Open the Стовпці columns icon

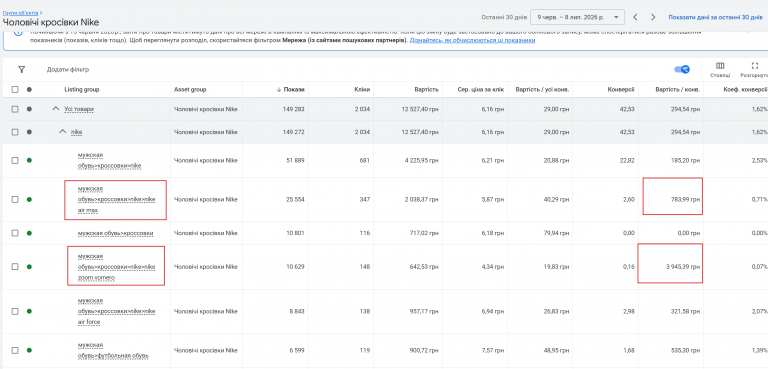tap(720, 66)
